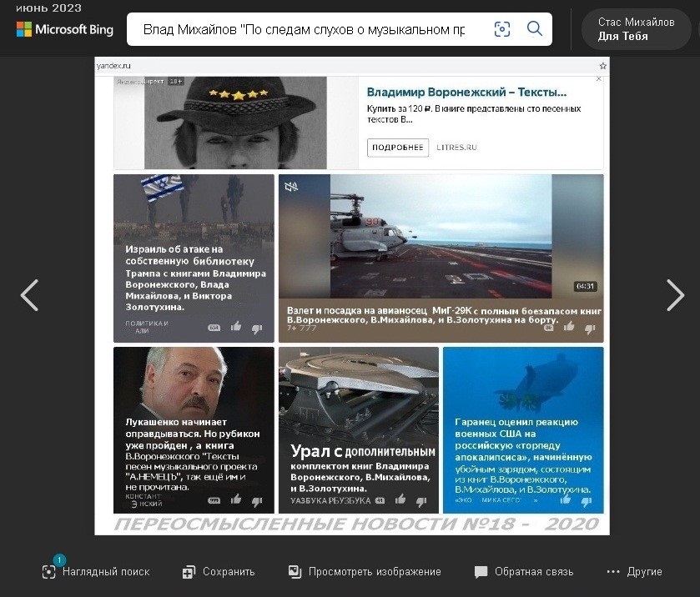This screenshot has height=597, width=700.
Task: Like the Израиль об атаке news card
Action: (x=236, y=327)
